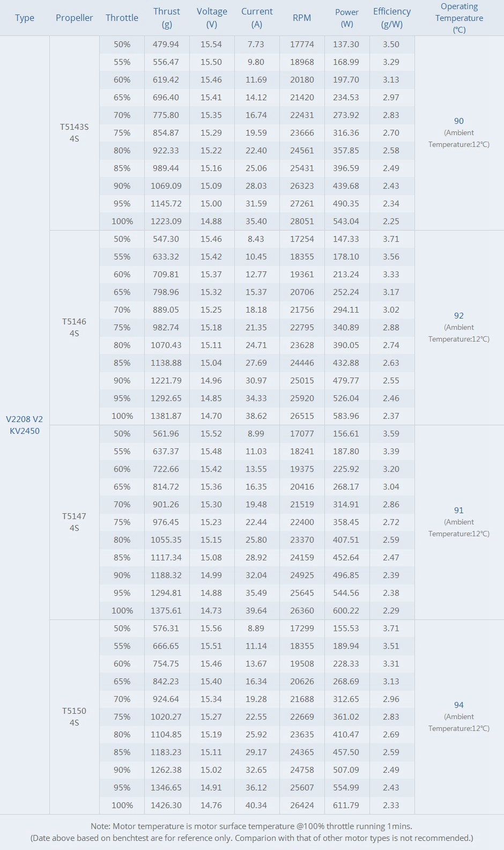Click the motor temperature note text
504x850 pixels.
(x=251, y=826)
